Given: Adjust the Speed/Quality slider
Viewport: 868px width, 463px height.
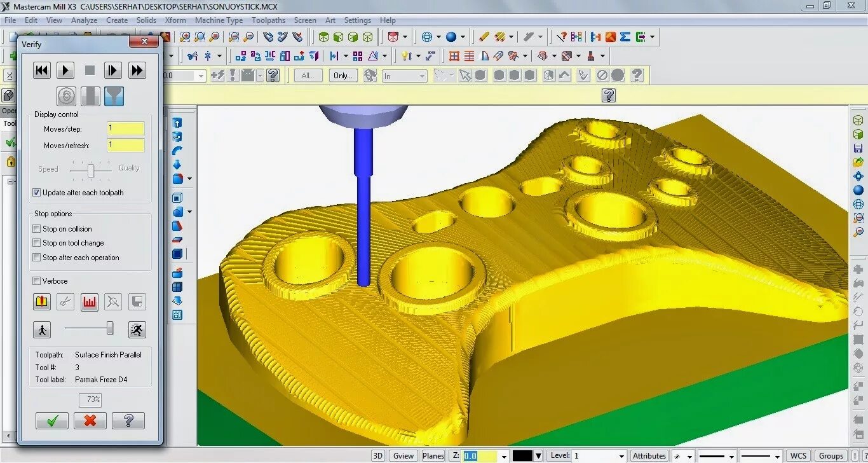Looking at the screenshot, I should click(x=91, y=170).
